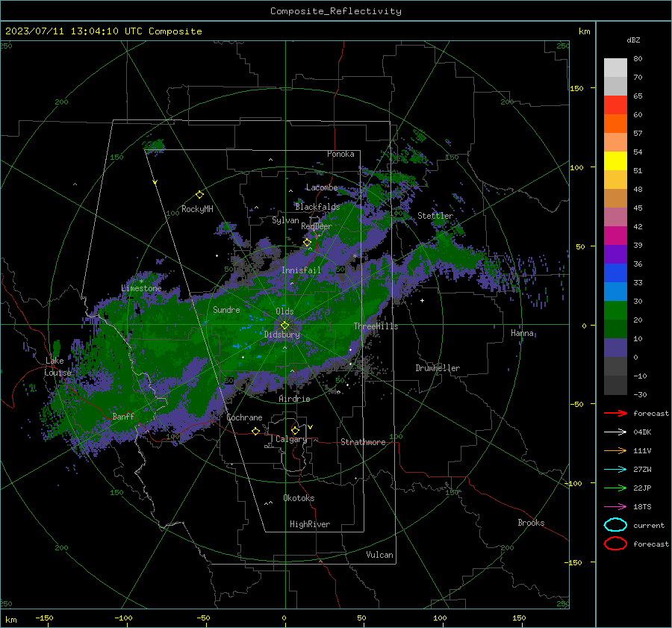This screenshot has height=628, width=672.
Task: Click the magenta 18TS arrow icon
Action: [615, 507]
